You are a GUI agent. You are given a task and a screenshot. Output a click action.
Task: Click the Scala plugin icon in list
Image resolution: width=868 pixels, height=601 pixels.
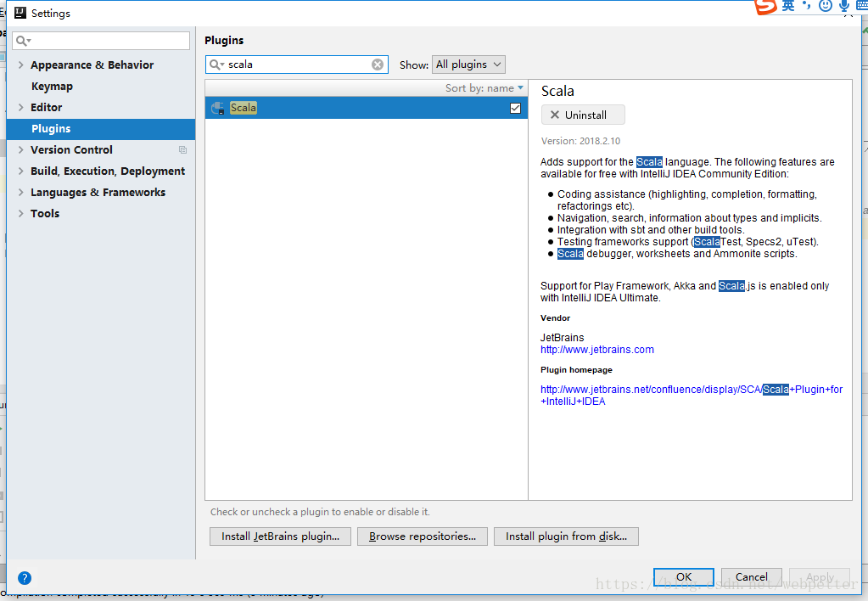point(217,108)
